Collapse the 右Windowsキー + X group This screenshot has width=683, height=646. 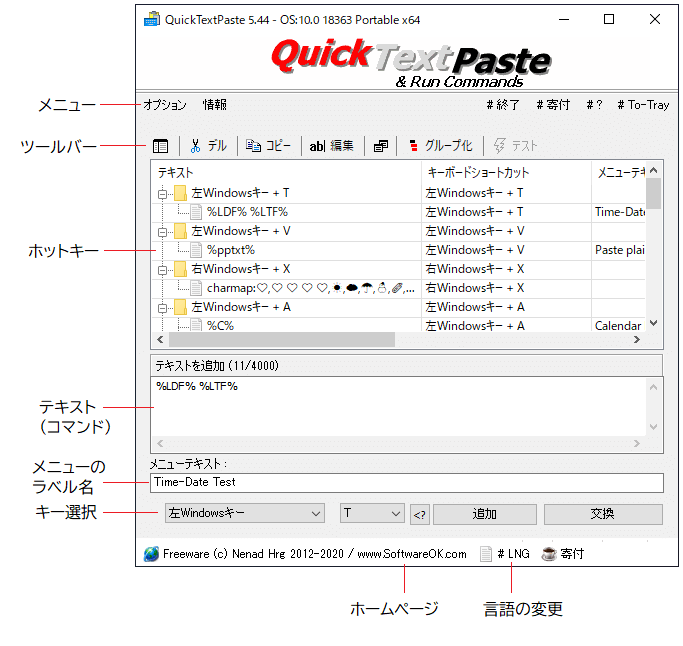click(x=162, y=270)
